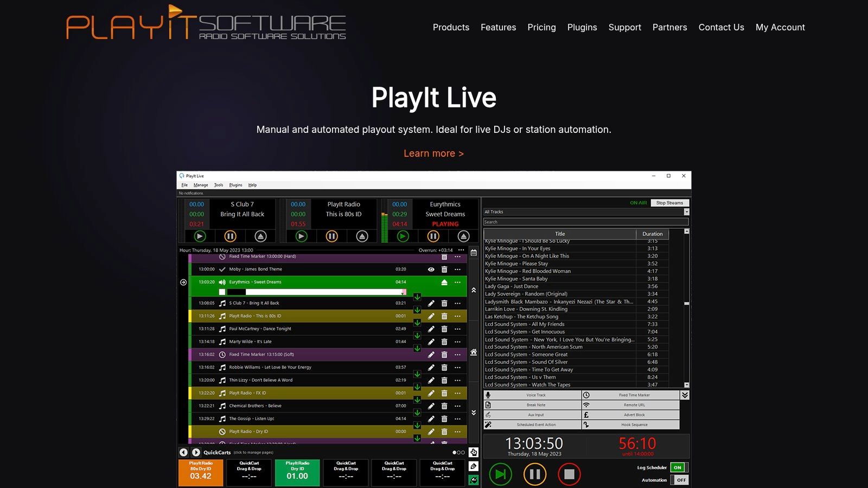Pause the PlayIt Radio 80s ID deck

coord(331,236)
